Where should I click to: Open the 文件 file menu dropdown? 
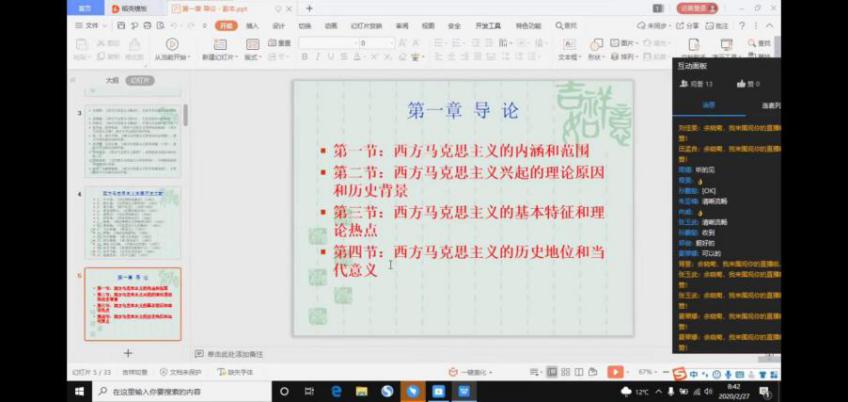[91, 25]
